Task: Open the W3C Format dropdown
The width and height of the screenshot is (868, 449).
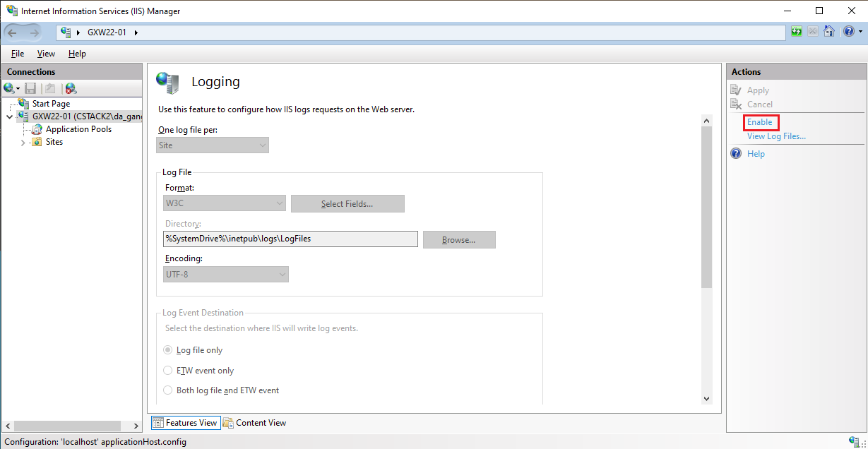Action: tap(225, 204)
